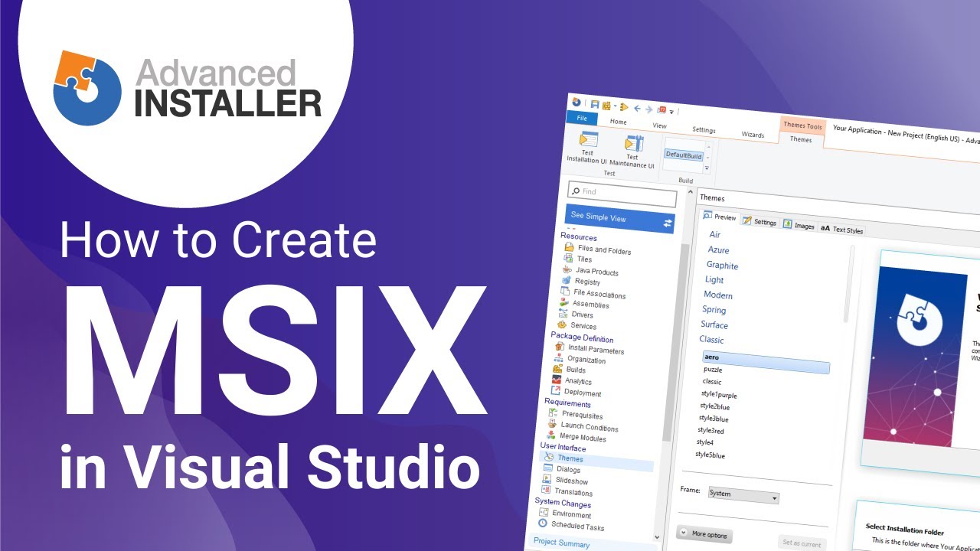Click the Launch Conditions icon
Viewport: 980px width, 551px height.
(x=553, y=424)
